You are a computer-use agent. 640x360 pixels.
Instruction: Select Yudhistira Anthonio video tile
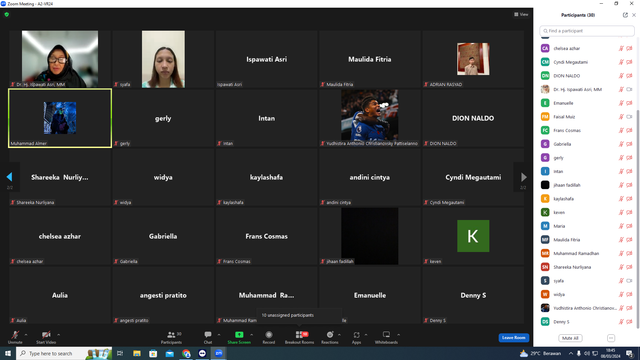(369, 118)
